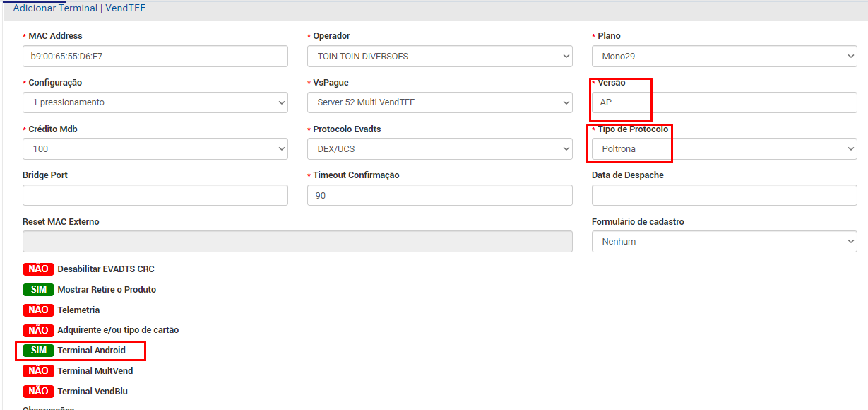
Task: Turn off Mostrar Retire o Produto
Action: (38, 290)
